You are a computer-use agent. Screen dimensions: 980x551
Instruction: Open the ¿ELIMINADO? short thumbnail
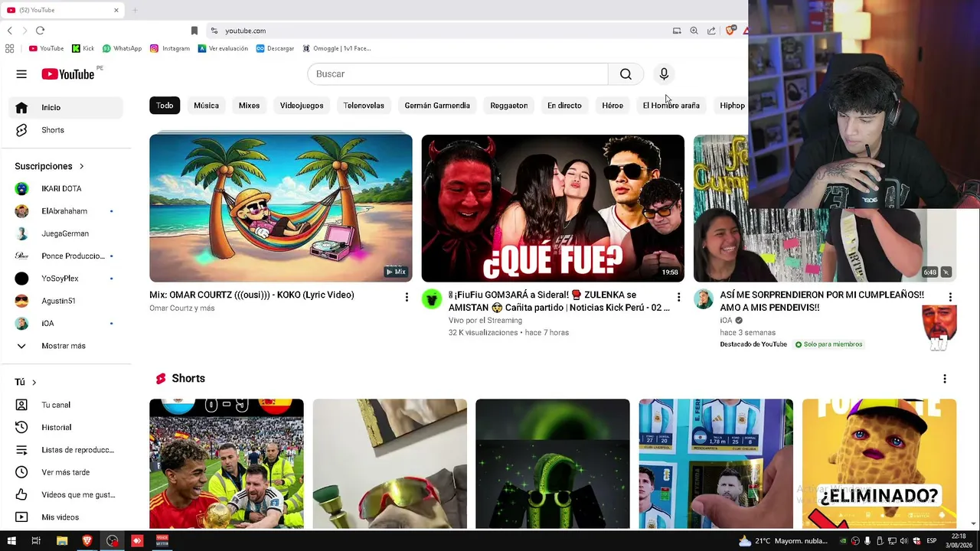[x=879, y=464]
